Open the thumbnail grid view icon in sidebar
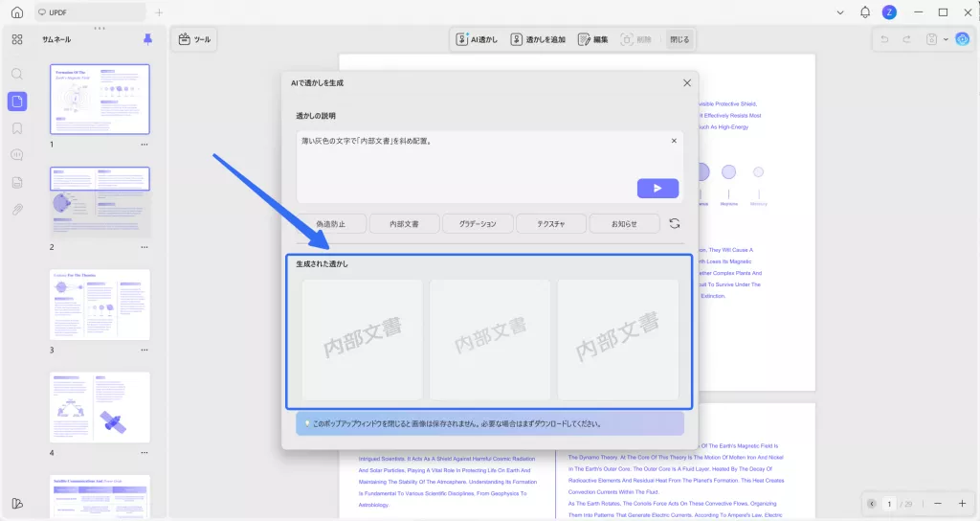The image size is (980, 521). [x=17, y=39]
